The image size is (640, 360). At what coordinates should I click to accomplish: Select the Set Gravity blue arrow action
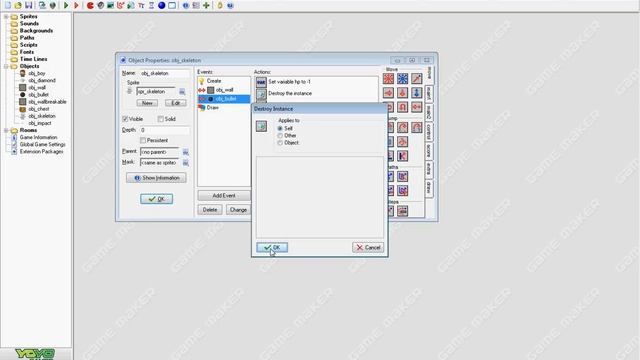pos(417,93)
